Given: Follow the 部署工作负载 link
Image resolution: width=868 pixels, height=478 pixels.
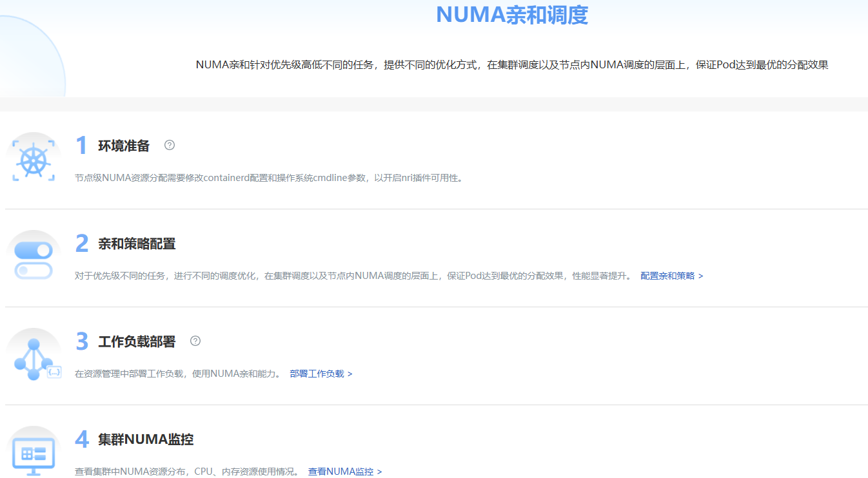Looking at the screenshot, I should [x=321, y=374].
